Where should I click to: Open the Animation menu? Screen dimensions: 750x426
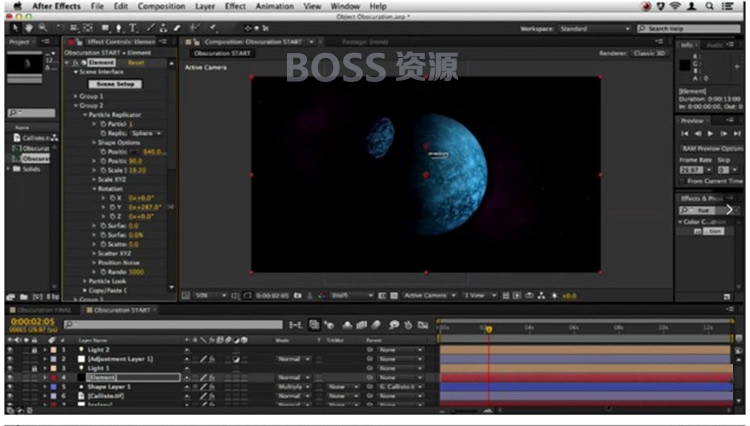275,6
